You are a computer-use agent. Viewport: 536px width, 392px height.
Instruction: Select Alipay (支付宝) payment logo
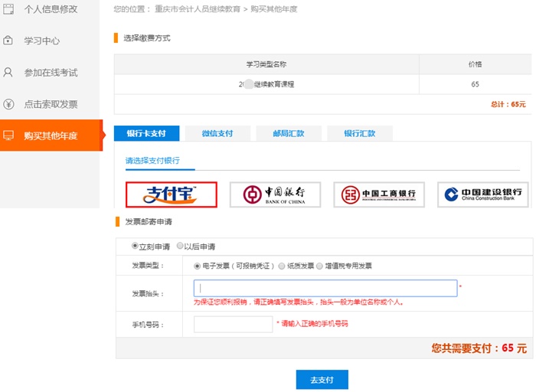[x=172, y=195]
